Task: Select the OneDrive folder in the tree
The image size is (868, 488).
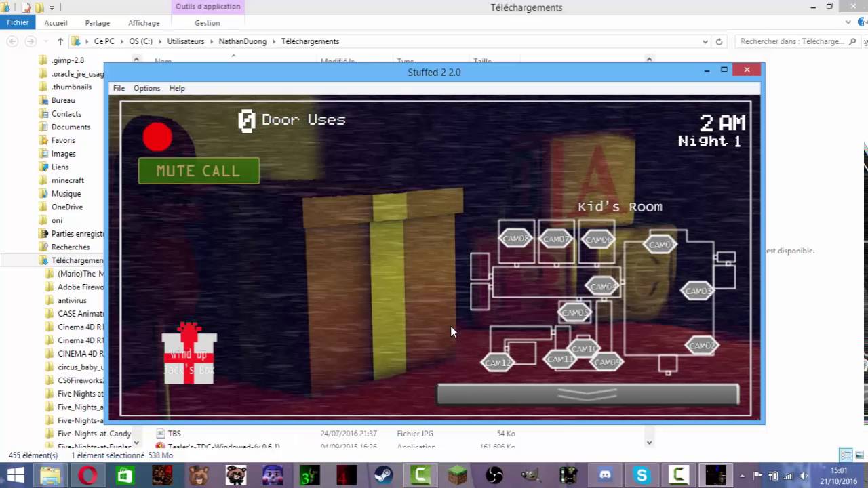Action: (66, 207)
